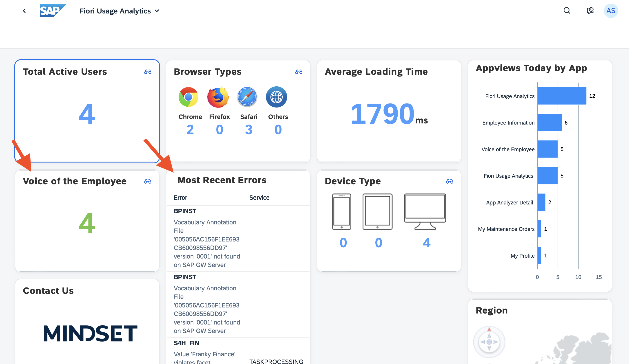This screenshot has height=364, width=629.
Task: Click the SAP logo
Action: coord(53,11)
